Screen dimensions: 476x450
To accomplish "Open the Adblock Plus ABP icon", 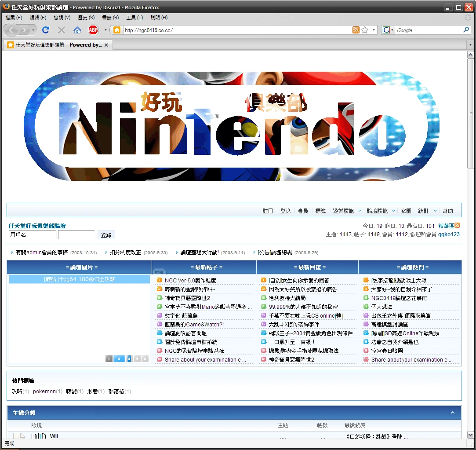I will 93,30.
